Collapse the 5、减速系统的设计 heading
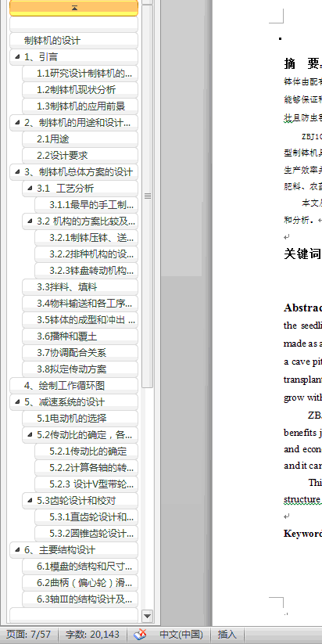 click(x=17, y=401)
